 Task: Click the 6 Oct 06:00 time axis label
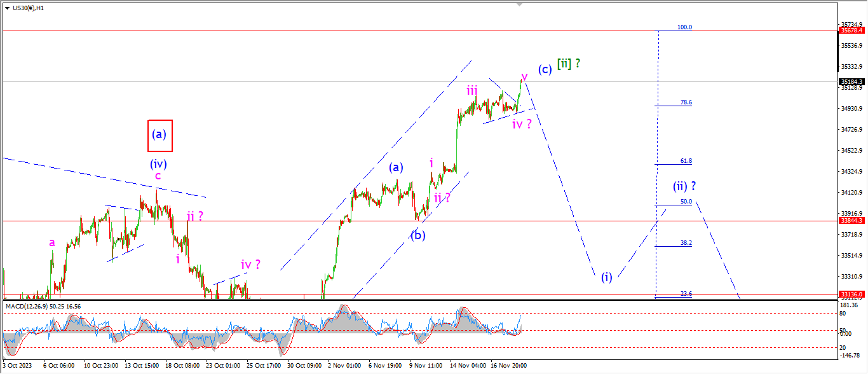point(58,366)
